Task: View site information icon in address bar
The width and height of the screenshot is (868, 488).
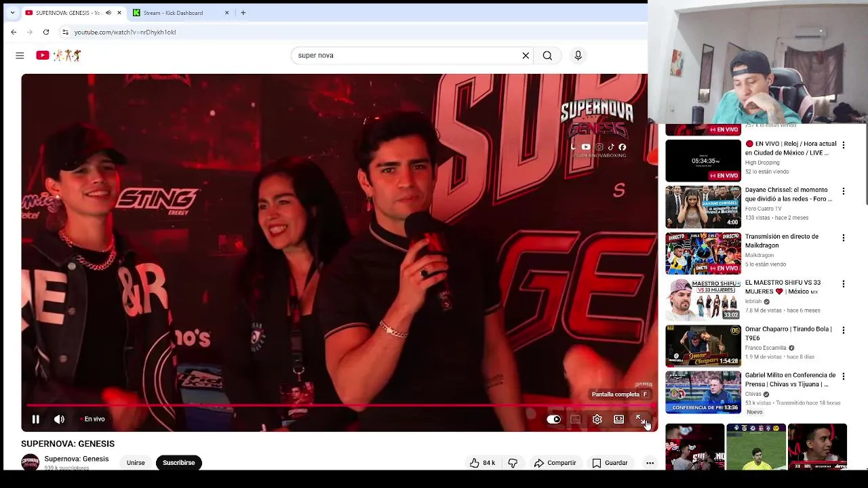Action: [x=65, y=32]
